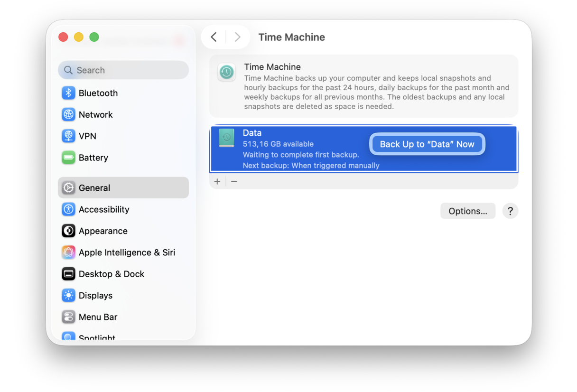The height and width of the screenshot is (392, 577).
Task: Close the System Settings window
Action: click(63, 37)
